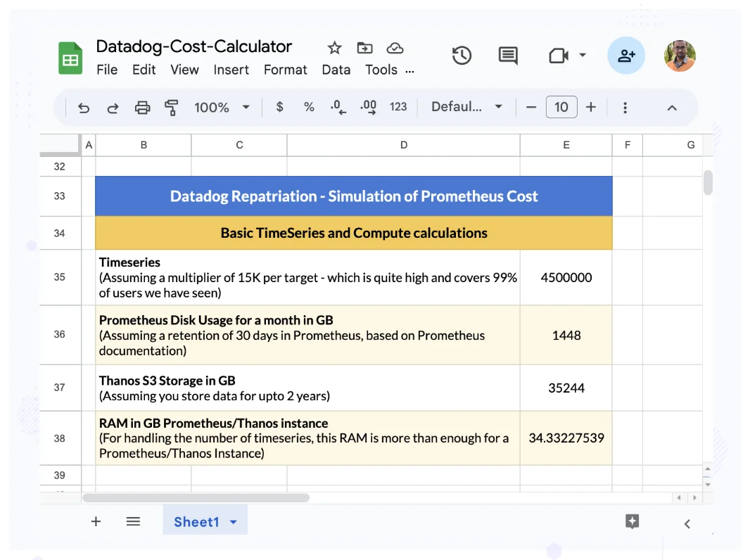Open the Insert menu

pos(231,70)
